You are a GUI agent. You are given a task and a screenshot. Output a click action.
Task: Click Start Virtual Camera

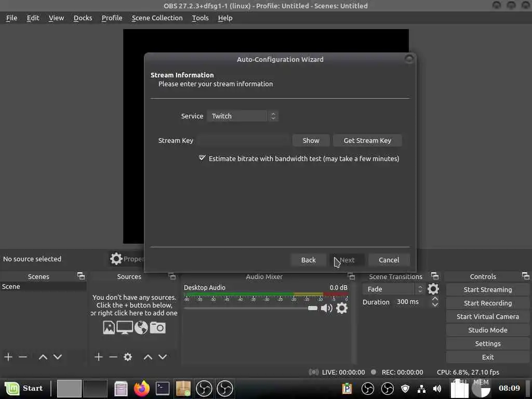487,316
